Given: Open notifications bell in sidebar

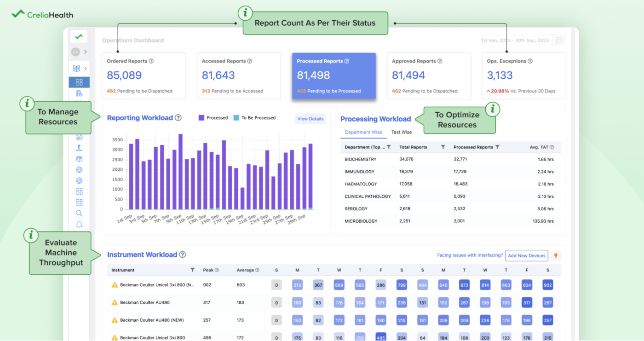Looking at the screenshot, I should coord(79,225).
